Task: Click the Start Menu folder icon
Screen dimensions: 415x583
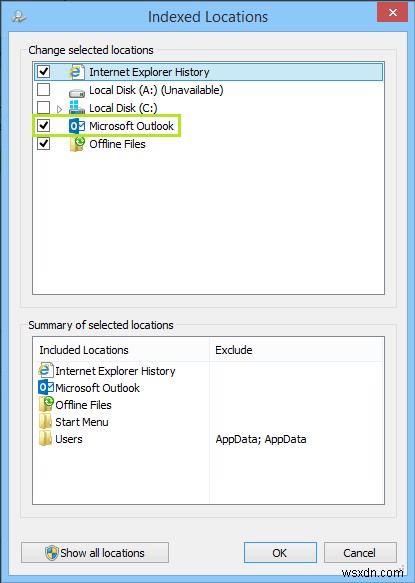Action: click(x=45, y=422)
